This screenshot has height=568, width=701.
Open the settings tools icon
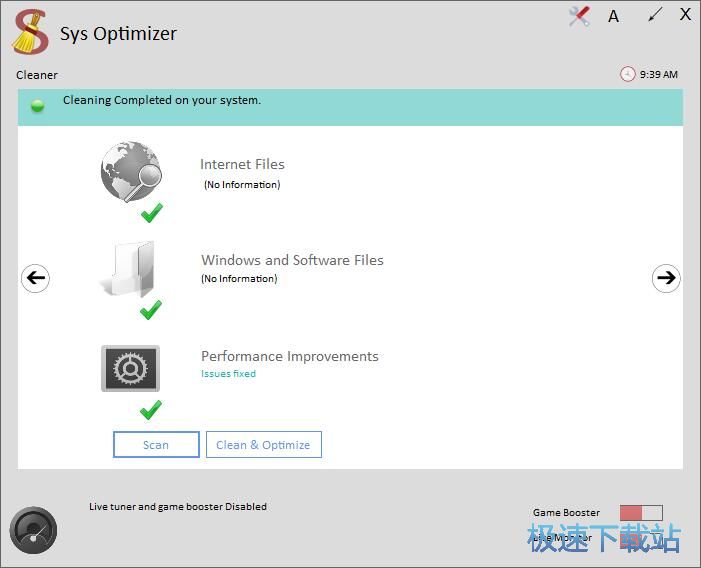[x=579, y=17]
